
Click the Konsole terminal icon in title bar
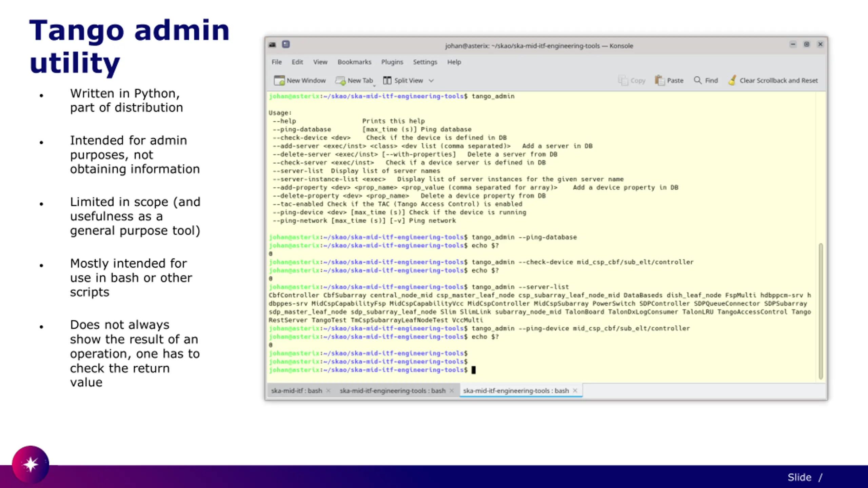(x=272, y=45)
